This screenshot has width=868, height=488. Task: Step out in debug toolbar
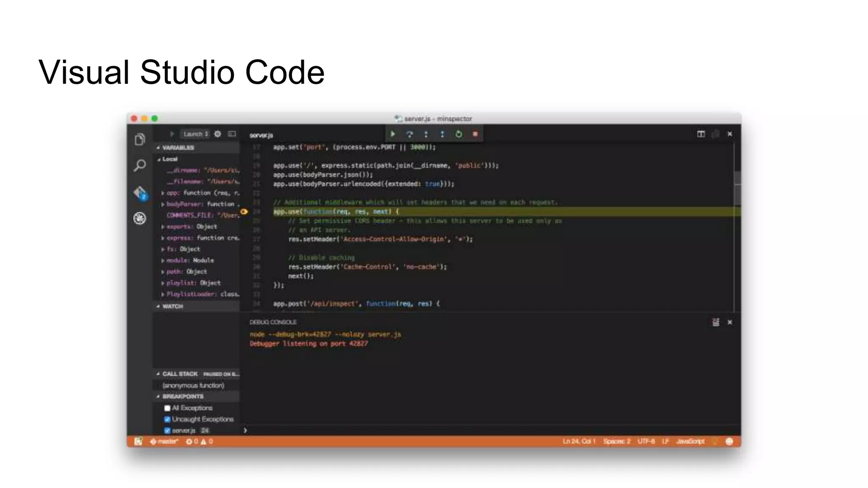[x=442, y=134]
